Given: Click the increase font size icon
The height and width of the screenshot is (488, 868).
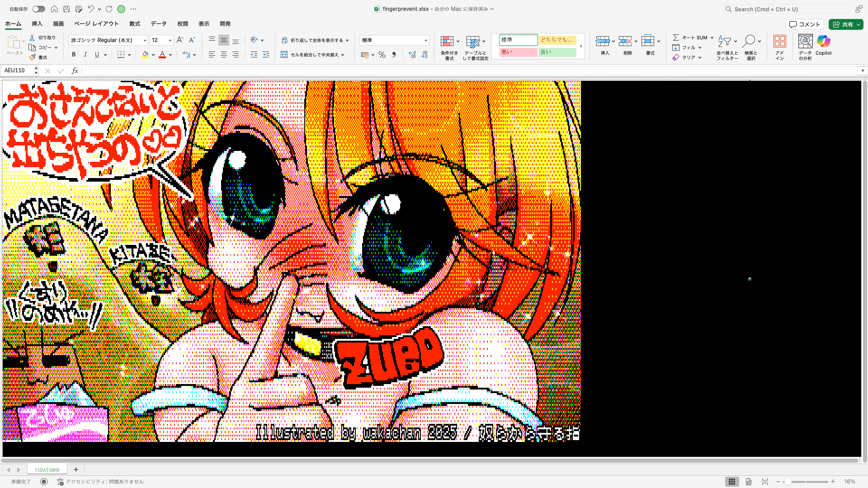Looking at the screenshot, I should tap(180, 40).
